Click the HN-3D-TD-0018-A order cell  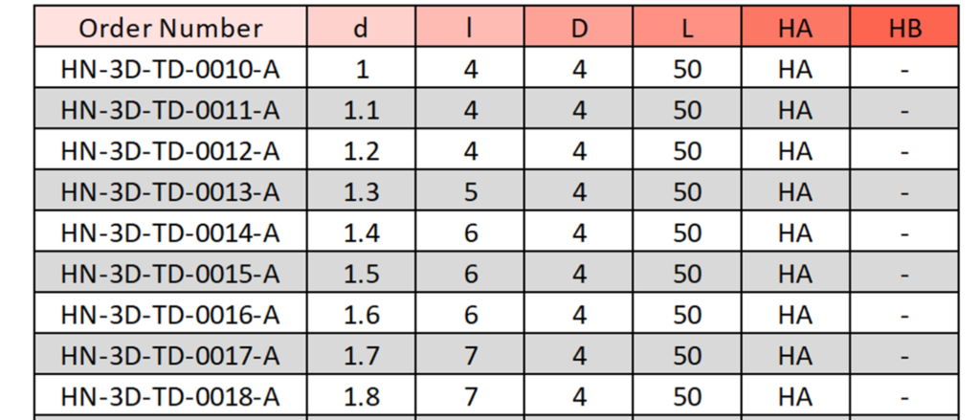click(170, 395)
